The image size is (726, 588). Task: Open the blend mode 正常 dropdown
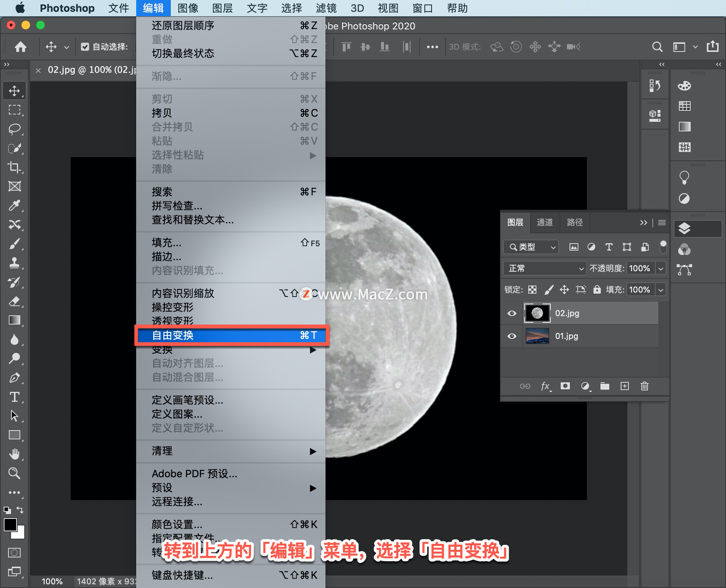pyautogui.click(x=545, y=268)
